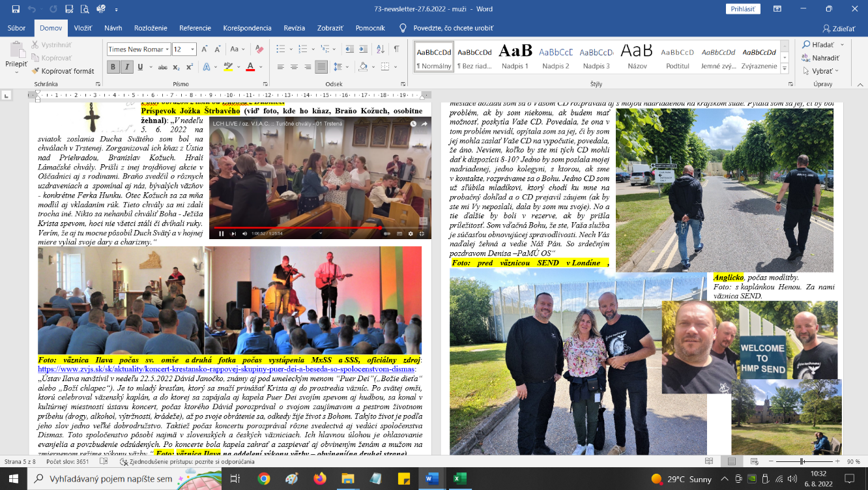This screenshot has width=868, height=490.
Task: Toggle Bold formatting
Action: (x=113, y=67)
